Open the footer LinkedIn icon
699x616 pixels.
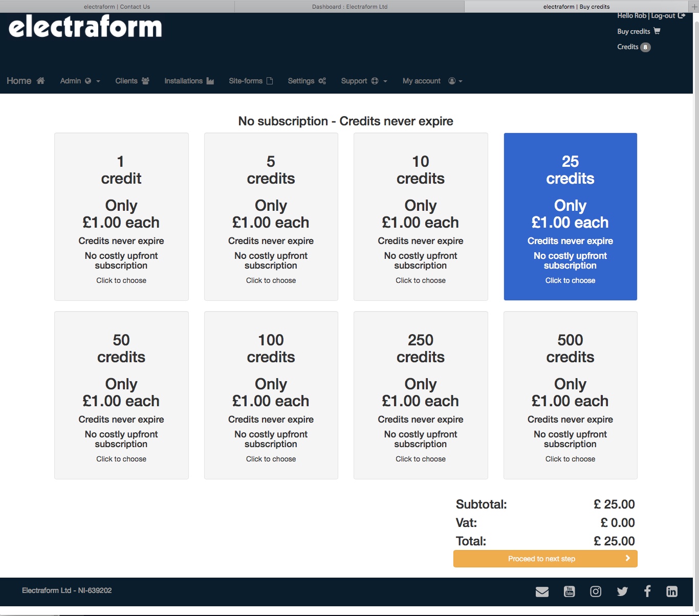tap(672, 591)
